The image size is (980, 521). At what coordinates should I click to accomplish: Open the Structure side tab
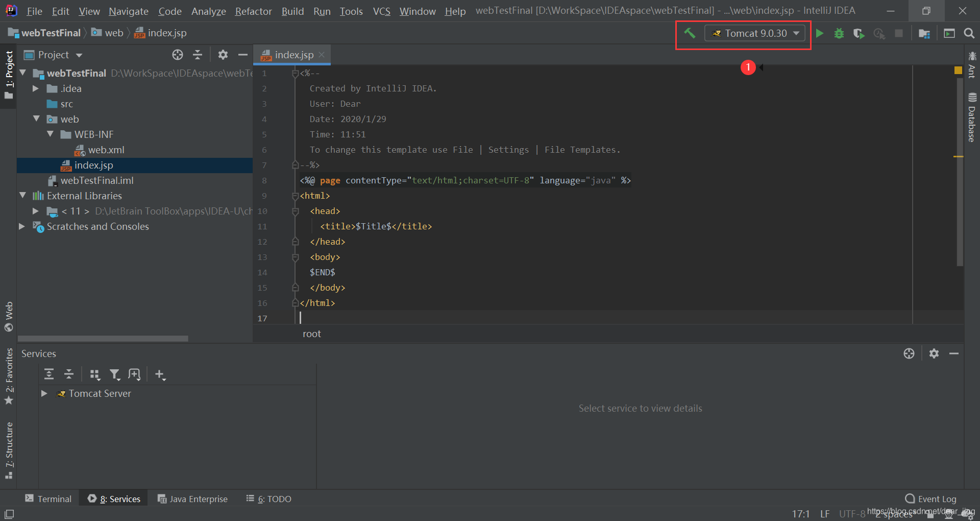[9, 450]
